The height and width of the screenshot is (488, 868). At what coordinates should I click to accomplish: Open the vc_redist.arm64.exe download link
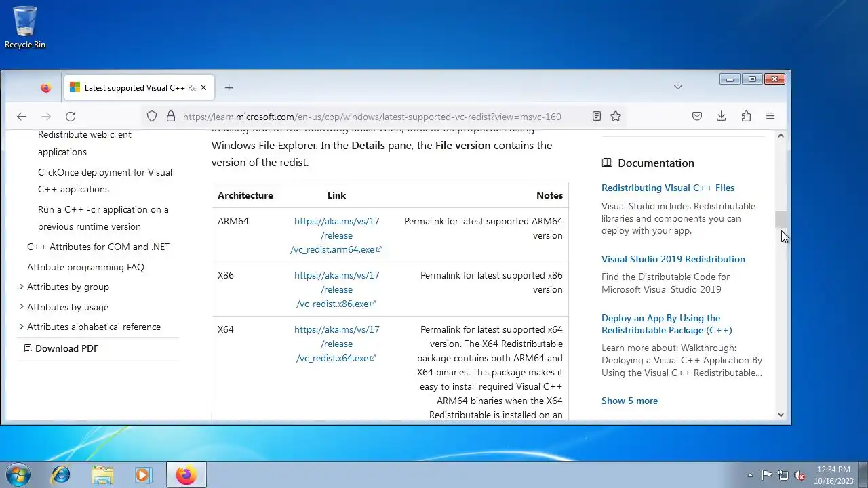[x=336, y=235]
